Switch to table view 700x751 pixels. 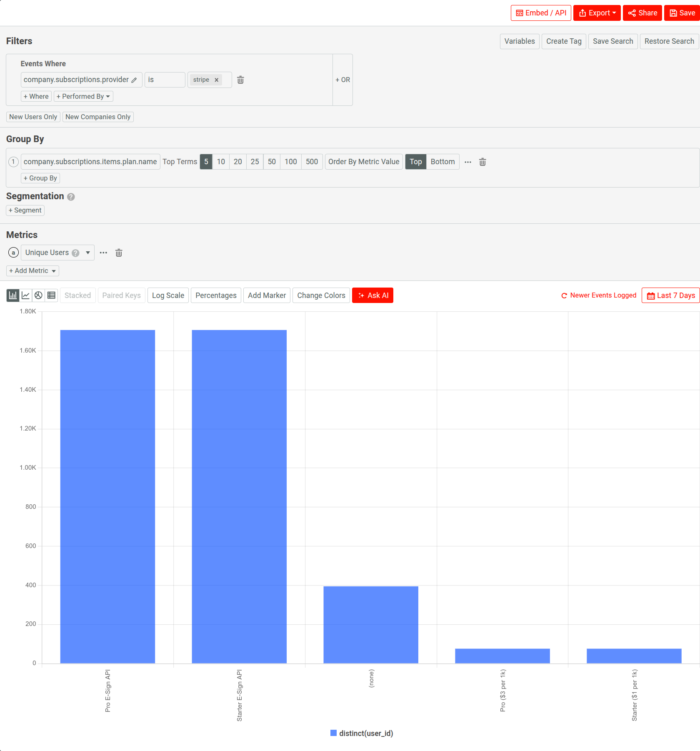click(51, 295)
